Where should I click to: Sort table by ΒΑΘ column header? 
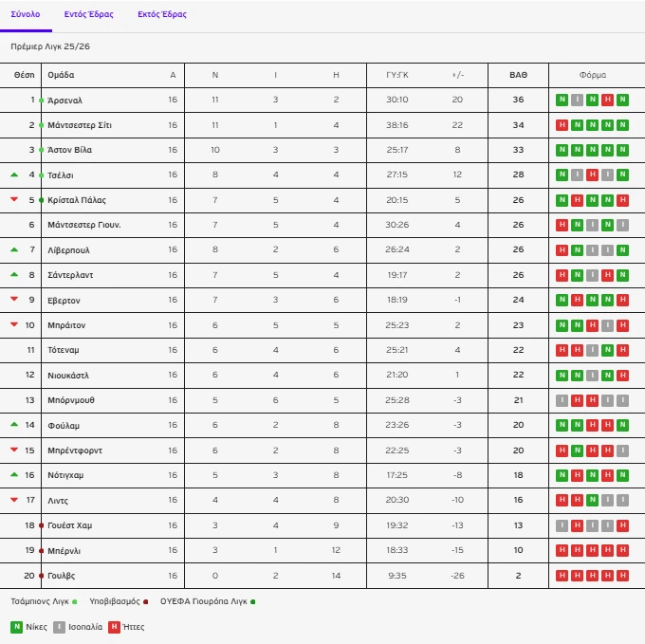518,75
